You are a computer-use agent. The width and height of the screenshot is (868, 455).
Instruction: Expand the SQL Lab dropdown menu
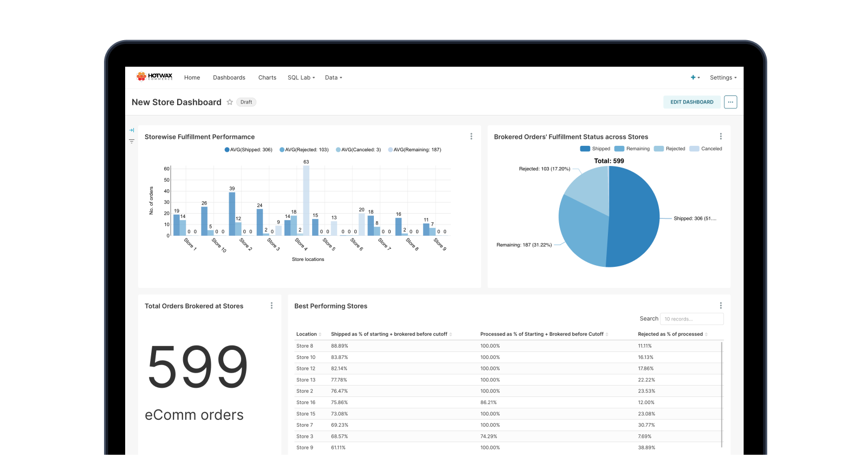tap(301, 78)
